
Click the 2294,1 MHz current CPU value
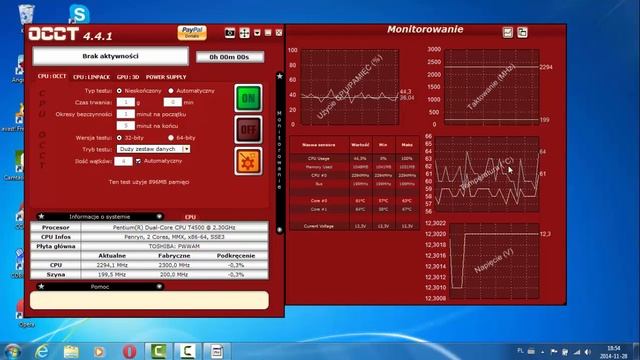[x=112, y=265]
